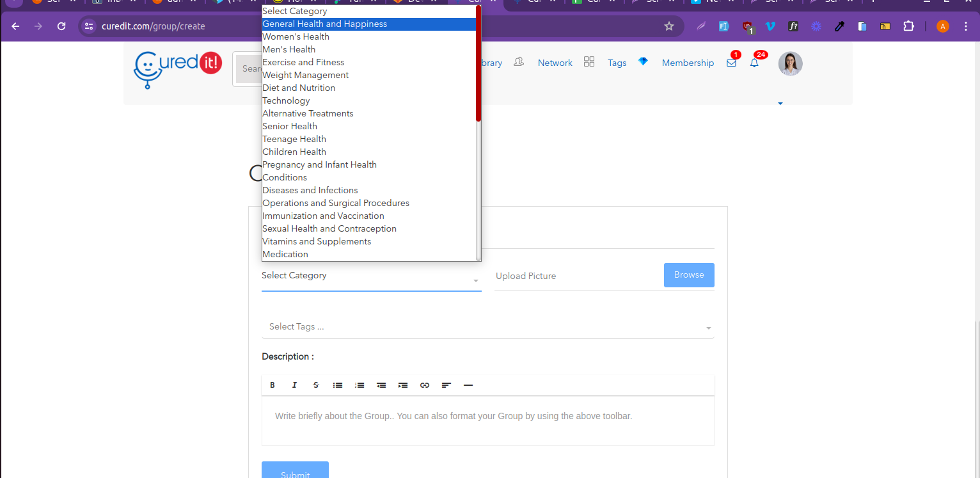This screenshot has height=478, width=980.
Task: Go to the Network menu item
Action: click(x=555, y=63)
